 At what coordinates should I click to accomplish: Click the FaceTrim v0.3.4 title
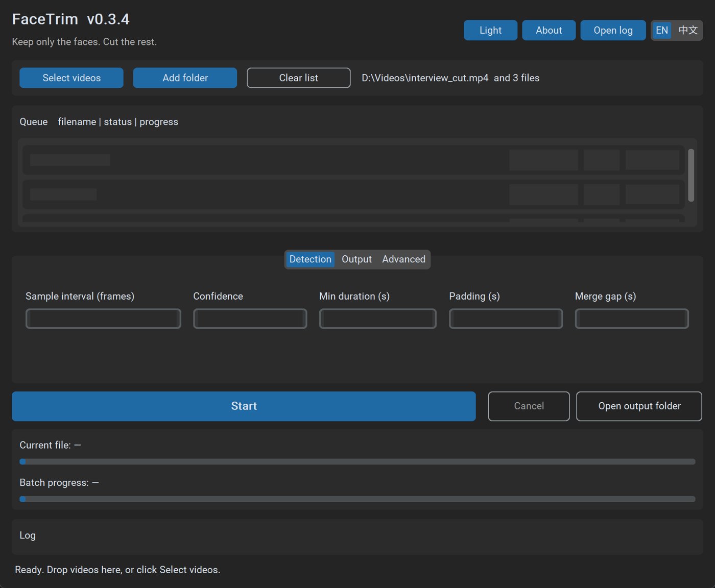coord(70,19)
